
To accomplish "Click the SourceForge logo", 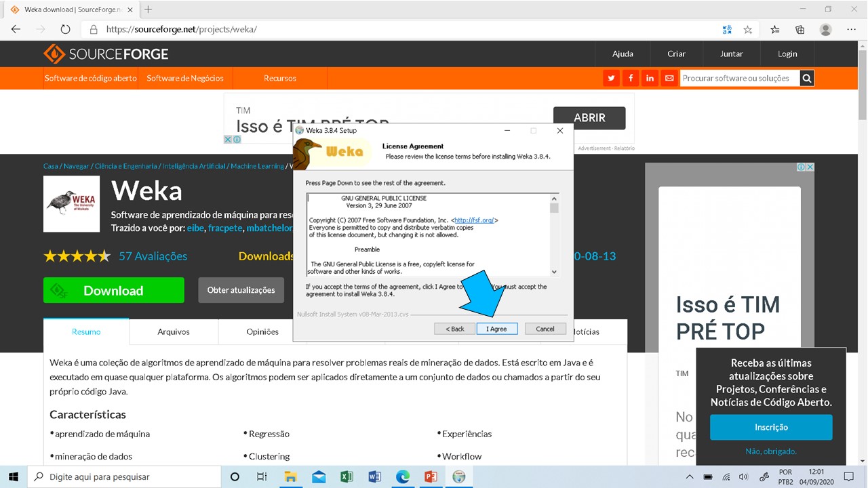I will 106,54.
